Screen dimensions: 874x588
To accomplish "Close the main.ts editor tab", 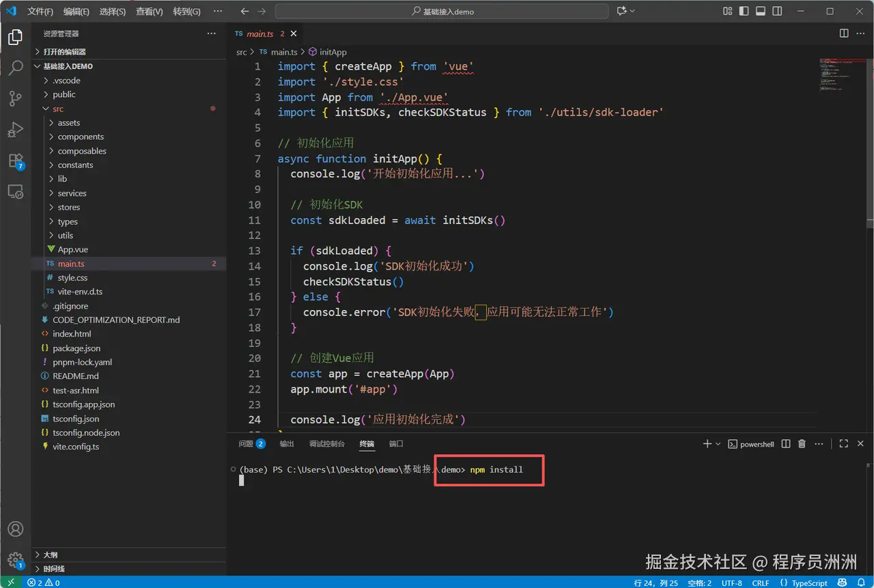I will tap(294, 33).
